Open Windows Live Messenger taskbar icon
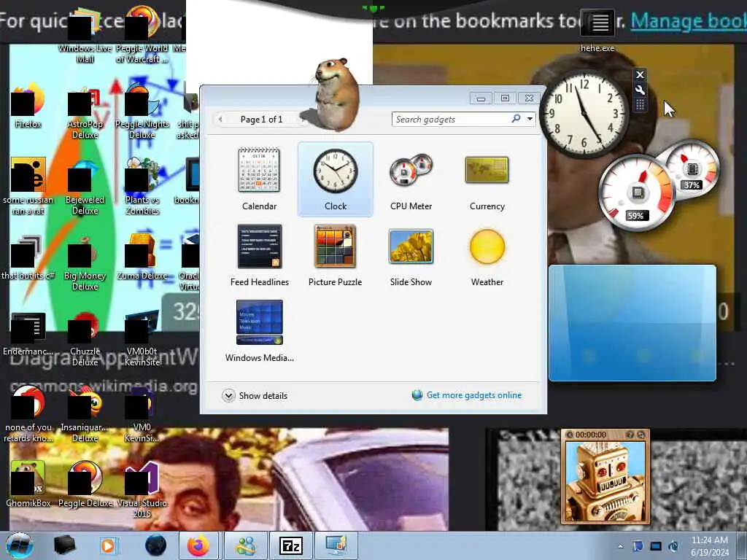The width and height of the screenshot is (747, 560). click(x=246, y=545)
